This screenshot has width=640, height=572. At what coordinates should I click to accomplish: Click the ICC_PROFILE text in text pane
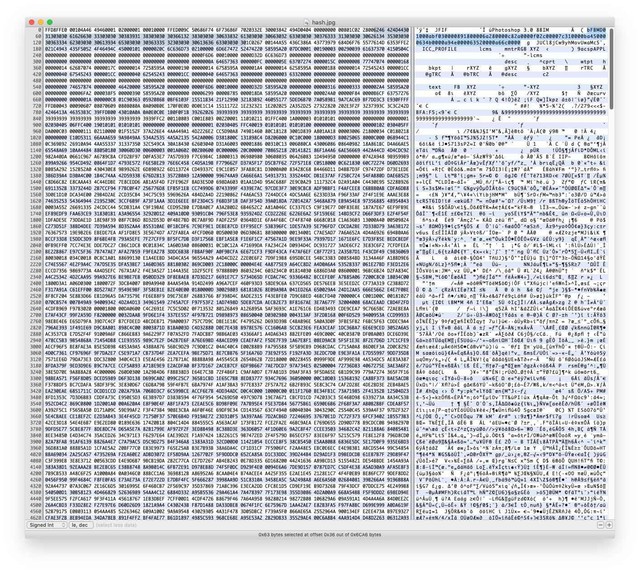pos(440,49)
